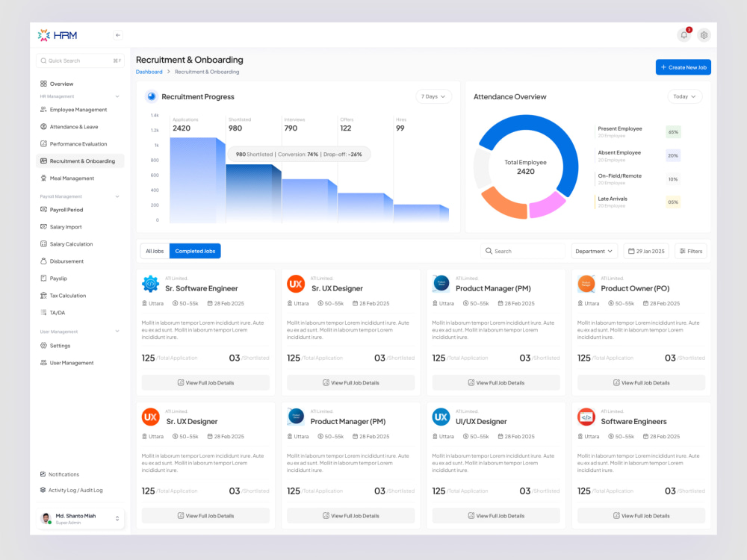Image resolution: width=747 pixels, height=560 pixels.
Task: Click the Product Manager (PM) title in top row
Action: click(x=493, y=288)
